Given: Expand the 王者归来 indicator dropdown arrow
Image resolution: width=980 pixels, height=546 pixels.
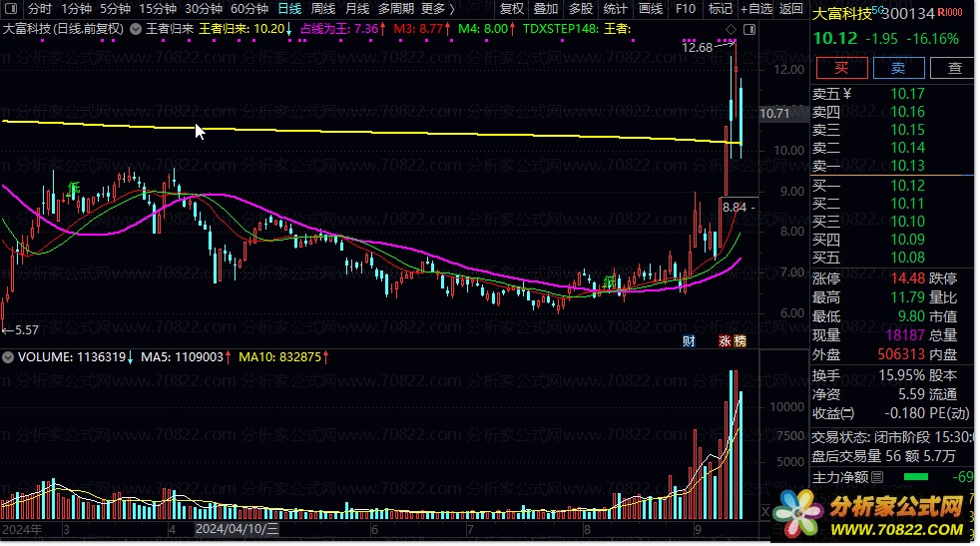Looking at the screenshot, I should click(136, 29).
